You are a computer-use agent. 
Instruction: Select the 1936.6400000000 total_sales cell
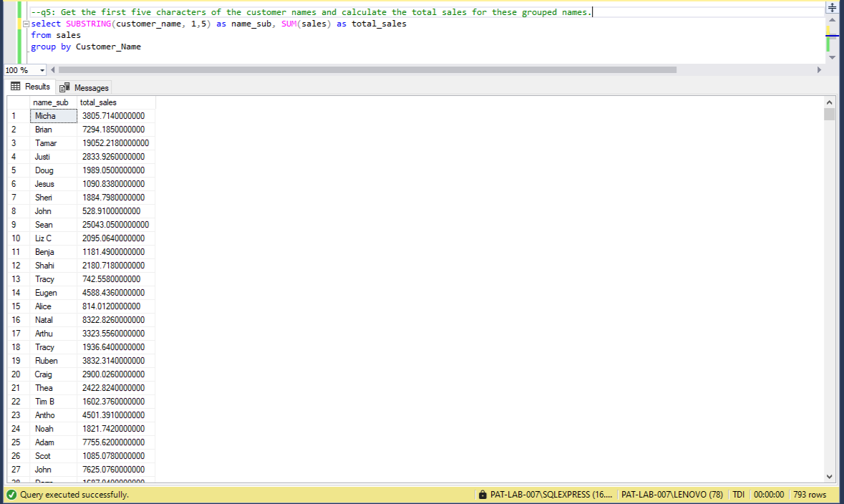point(116,347)
